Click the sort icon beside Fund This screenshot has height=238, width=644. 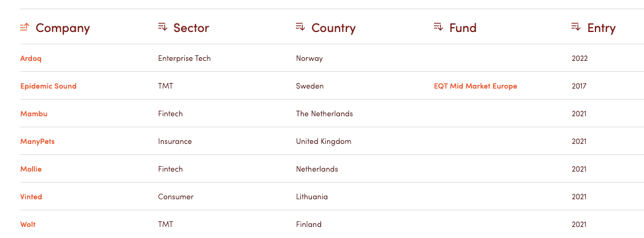coord(438,27)
